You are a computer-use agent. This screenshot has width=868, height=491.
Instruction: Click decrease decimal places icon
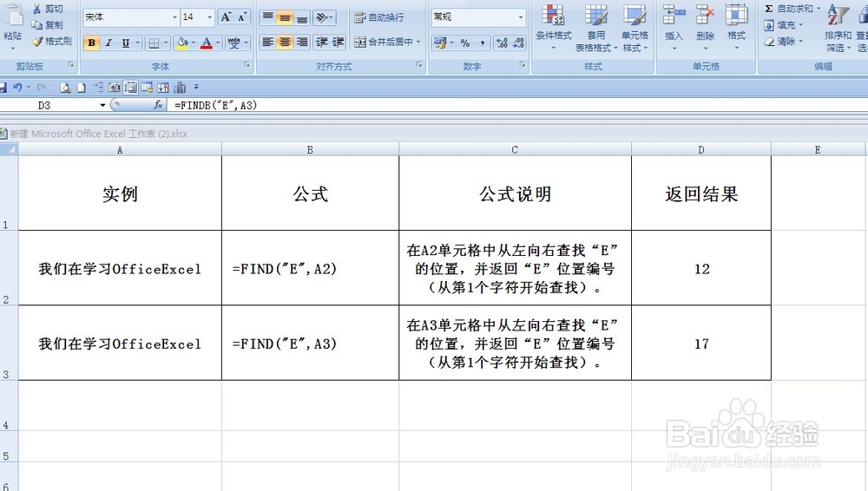pyautogui.click(x=519, y=43)
